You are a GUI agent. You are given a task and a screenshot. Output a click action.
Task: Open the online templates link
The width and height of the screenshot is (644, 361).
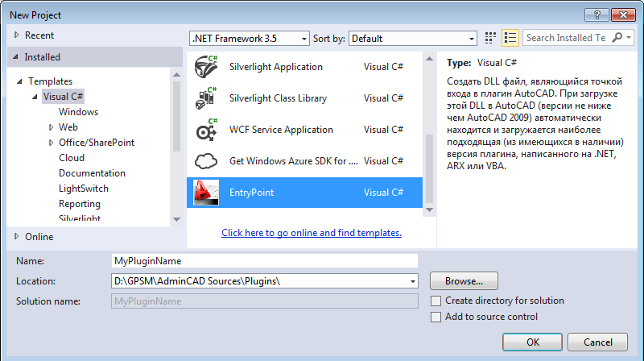coord(312,233)
